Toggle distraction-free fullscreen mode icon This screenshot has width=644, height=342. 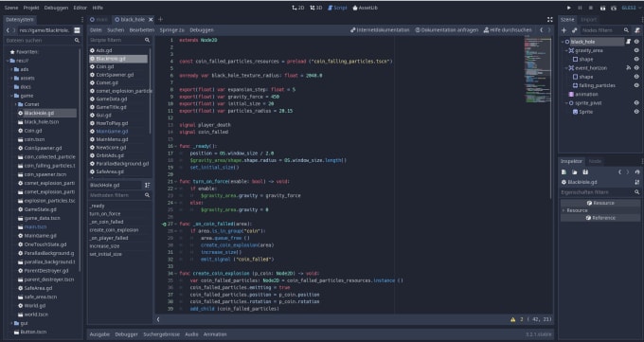(x=550, y=19)
